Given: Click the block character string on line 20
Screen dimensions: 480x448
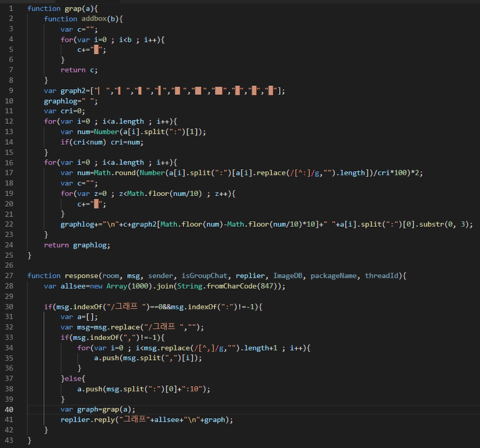Looking at the screenshot, I should 96,204.
